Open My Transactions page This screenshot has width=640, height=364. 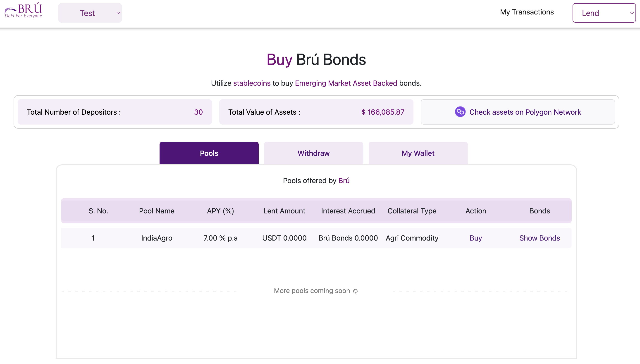pos(527,12)
